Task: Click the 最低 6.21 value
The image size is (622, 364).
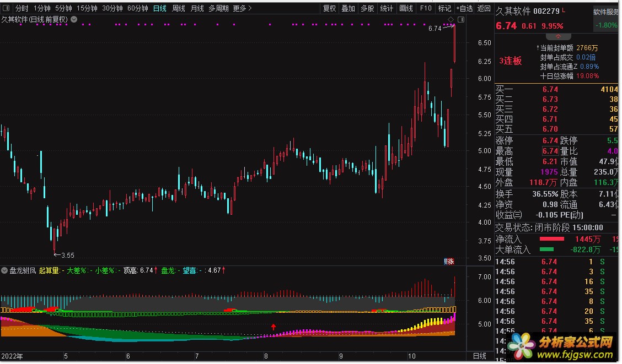Action: click(x=550, y=161)
